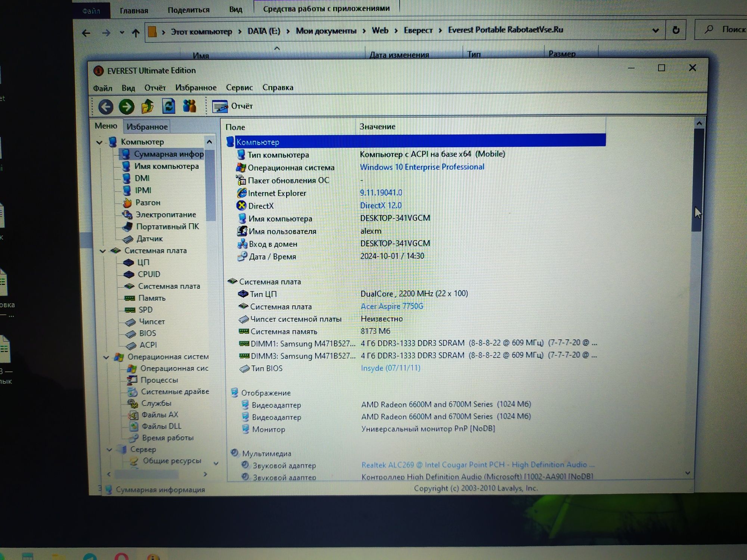Open the Сервис menu

pyautogui.click(x=239, y=87)
